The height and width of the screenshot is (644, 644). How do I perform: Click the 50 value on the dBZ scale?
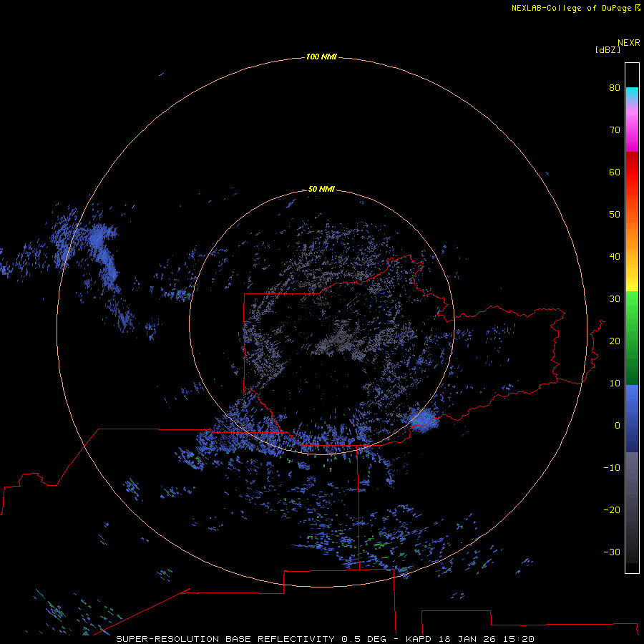pyautogui.click(x=615, y=215)
